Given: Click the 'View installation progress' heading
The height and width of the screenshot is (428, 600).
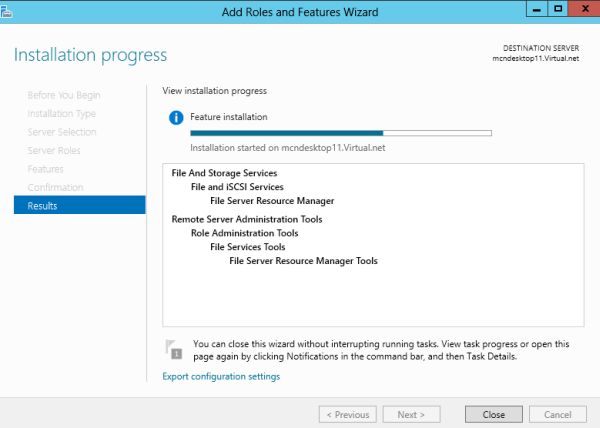Looking at the screenshot, I should tap(215, 91).
